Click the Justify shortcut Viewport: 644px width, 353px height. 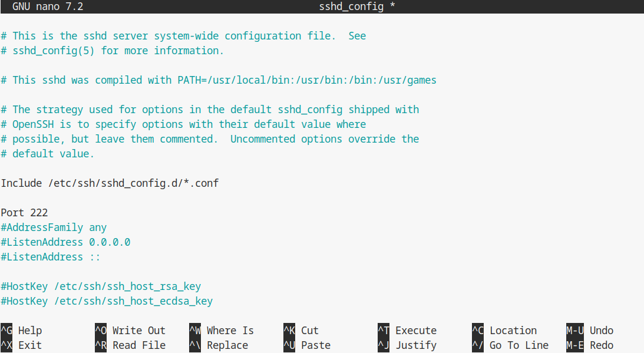415,345
